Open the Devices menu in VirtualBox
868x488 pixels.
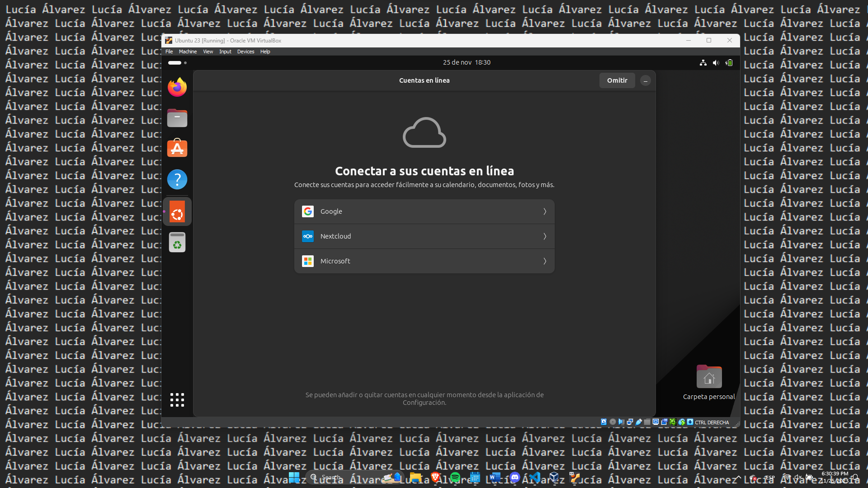pyautogui.click(x=245, y=52)
